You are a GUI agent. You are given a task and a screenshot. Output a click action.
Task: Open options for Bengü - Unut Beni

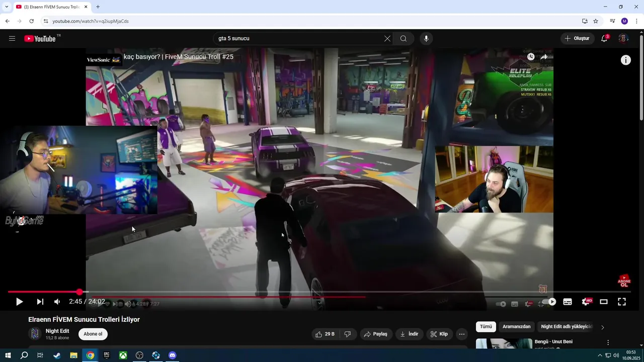tap(608, 342)
